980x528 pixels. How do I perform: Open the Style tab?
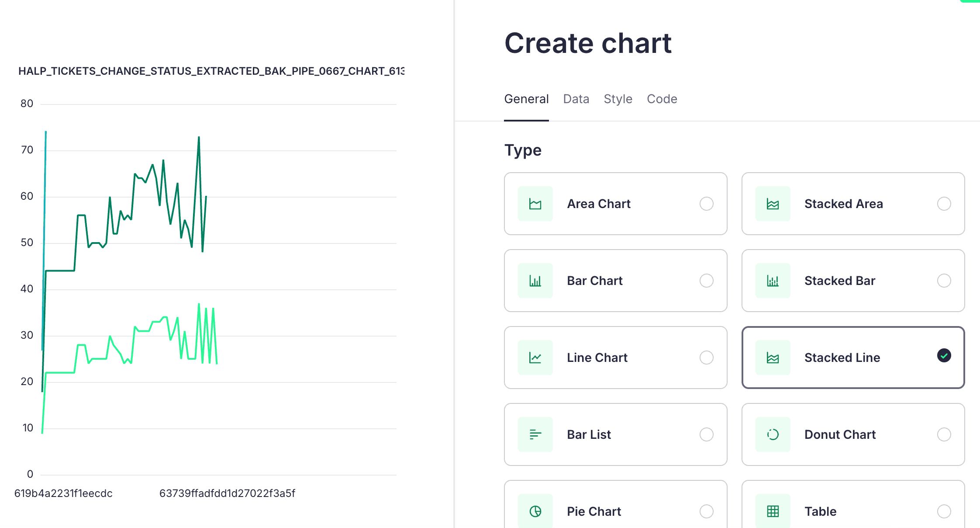coord(618,99)
